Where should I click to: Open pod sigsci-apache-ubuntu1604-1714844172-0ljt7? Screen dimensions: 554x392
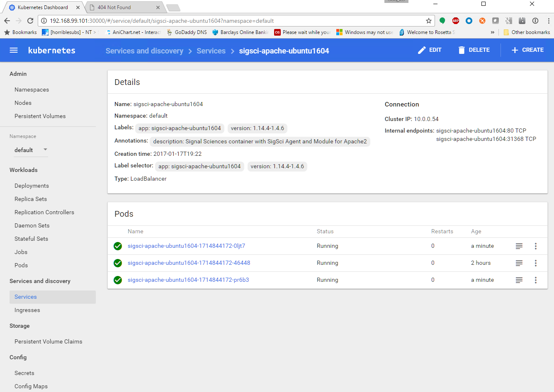187,246
